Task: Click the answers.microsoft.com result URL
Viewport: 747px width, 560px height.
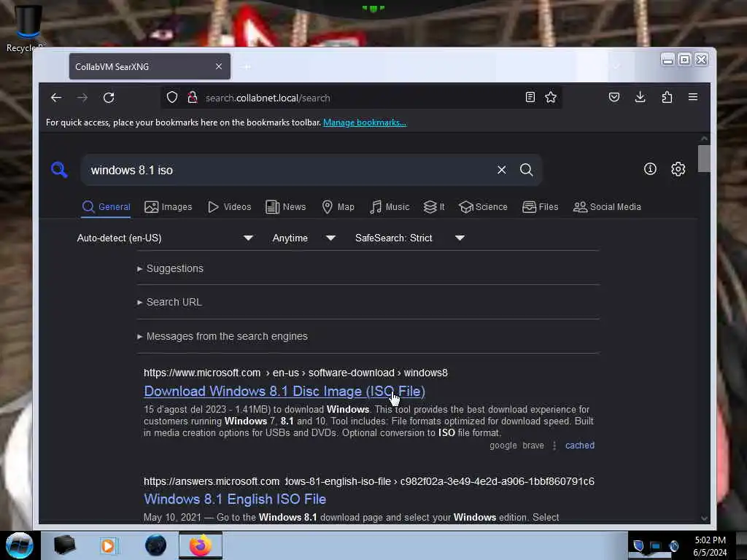Action: [x=369, y=481]
